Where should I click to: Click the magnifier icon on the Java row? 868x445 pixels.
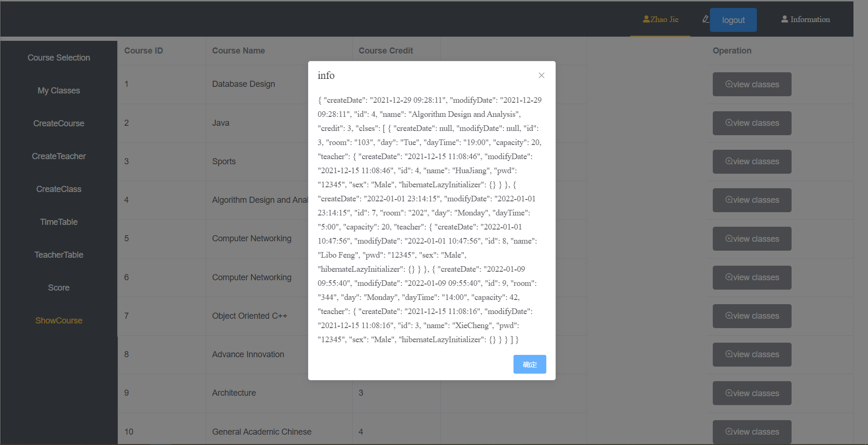[x=728, y=123]
